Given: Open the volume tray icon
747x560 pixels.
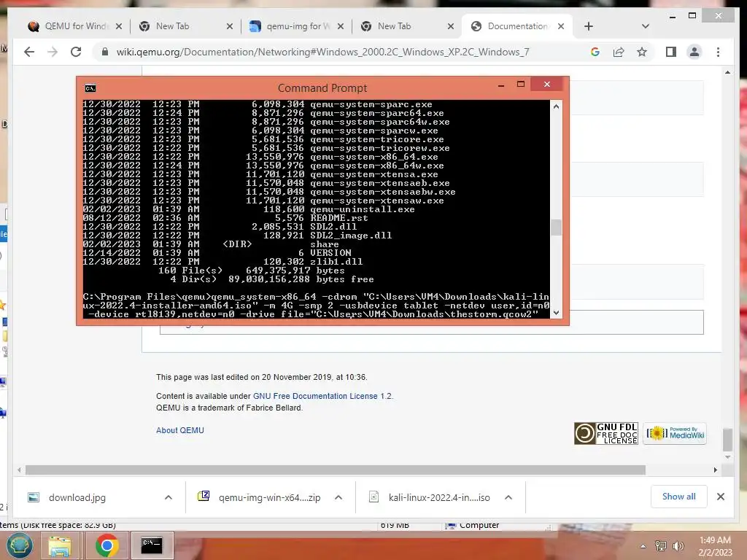Looking at the screenshot, I should 678,546.
